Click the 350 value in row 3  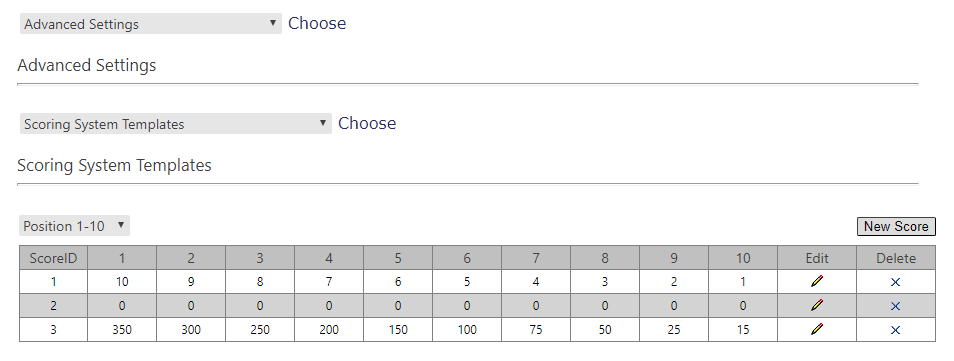(x=122, y=330)
